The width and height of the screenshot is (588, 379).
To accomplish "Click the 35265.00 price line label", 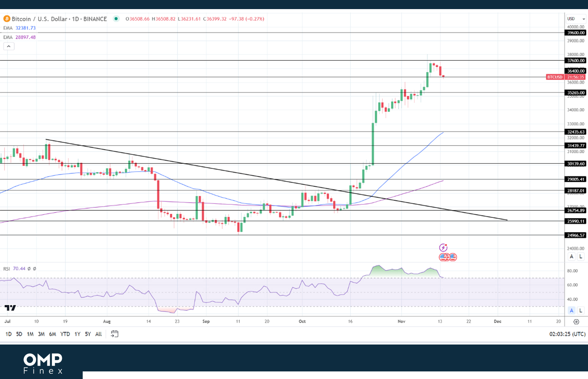I will tap(575, 92).
